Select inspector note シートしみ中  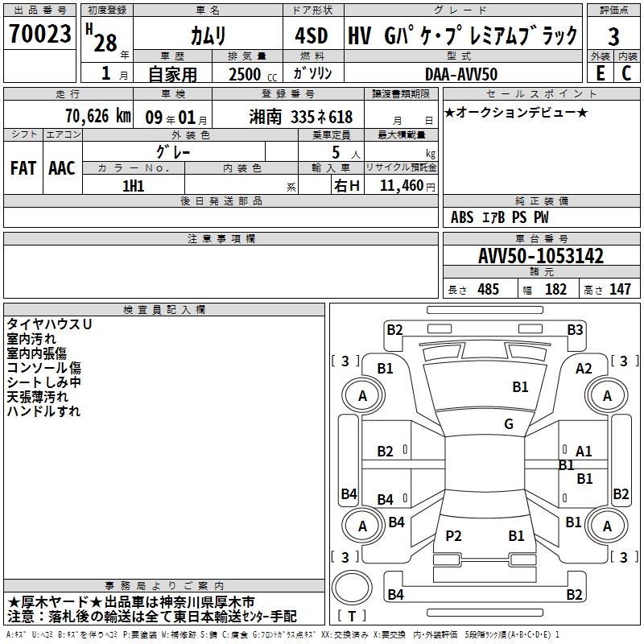pyautogui.click(x=44, y=382)
